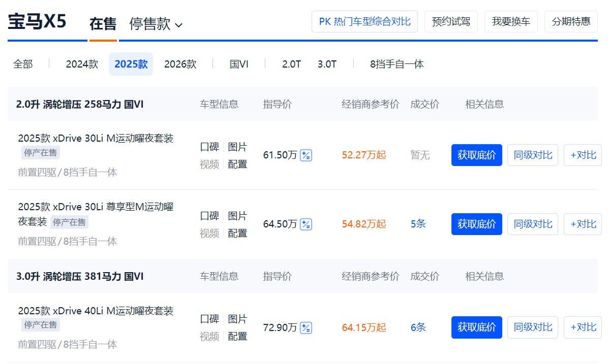
Task: View 5条 transaction prices link
Action: click(418, 224)
